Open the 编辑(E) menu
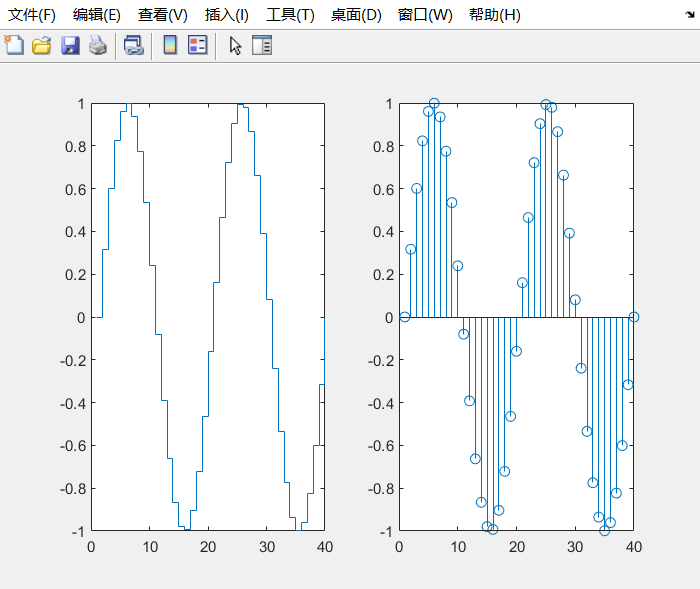Viewport: 700px width, 589px height. click(97, 15)
